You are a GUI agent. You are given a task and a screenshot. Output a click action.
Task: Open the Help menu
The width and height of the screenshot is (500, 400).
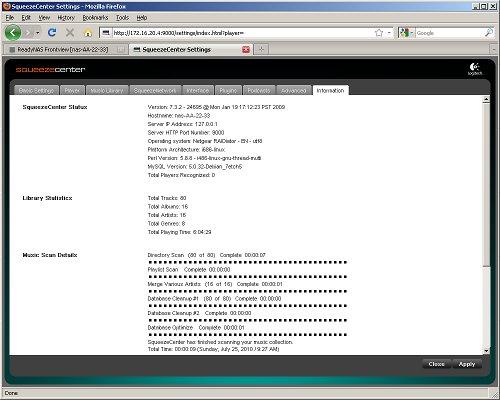point(142,18)
